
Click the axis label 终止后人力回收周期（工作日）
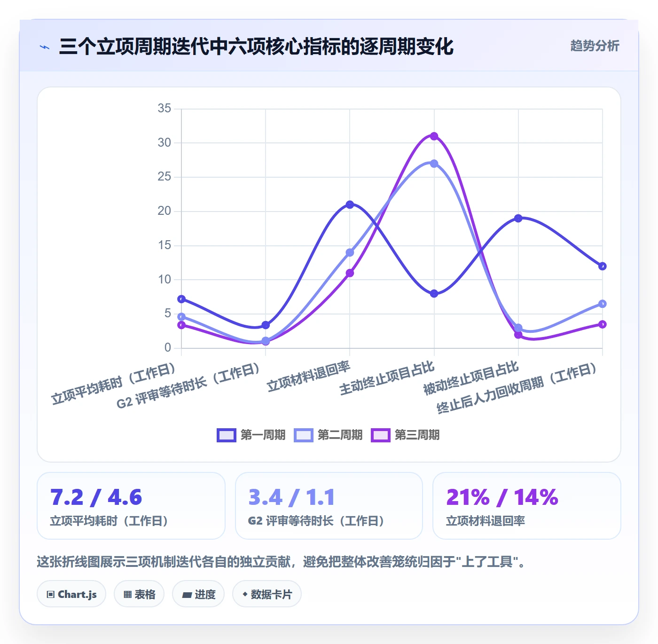pos(518,388)
